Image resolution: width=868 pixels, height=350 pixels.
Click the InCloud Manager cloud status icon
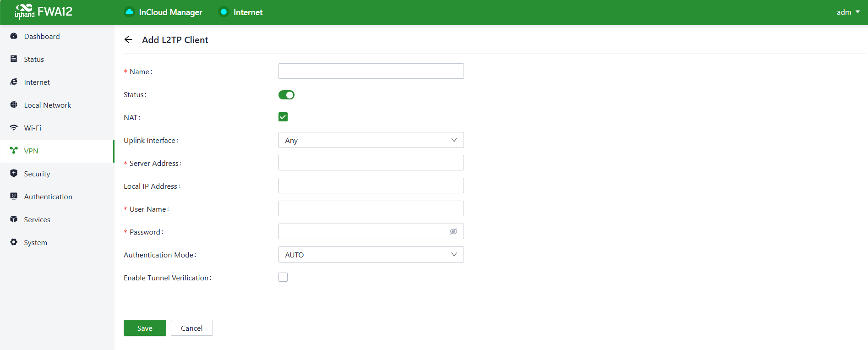tap(130, 12)
